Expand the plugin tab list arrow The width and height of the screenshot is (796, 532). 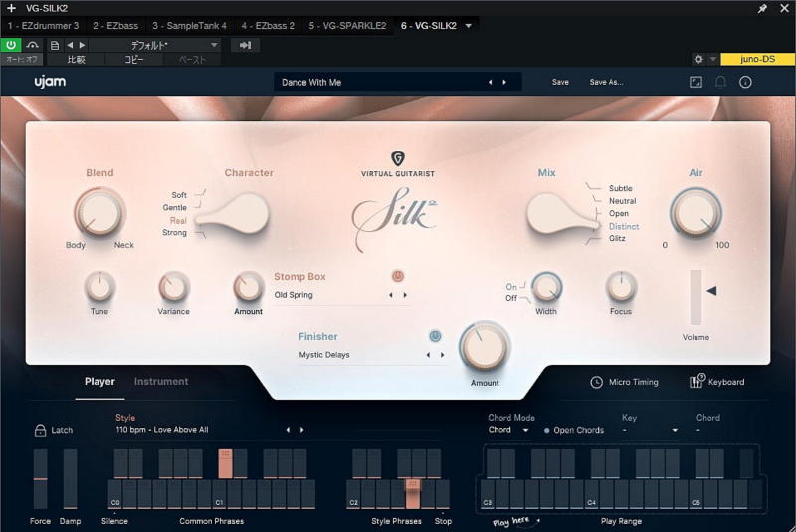pyautogui.click(x=468, y=25)
